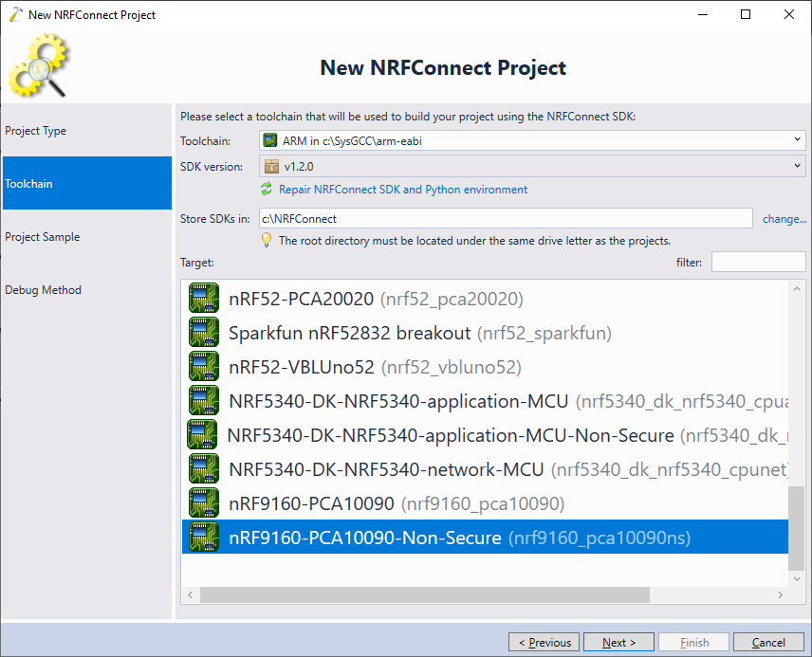Click the board icon beside NRF5340-DK-NRF5340-application-MCU row
The height and width of the screenshot is (657, 812).
[x=204, y=400]
